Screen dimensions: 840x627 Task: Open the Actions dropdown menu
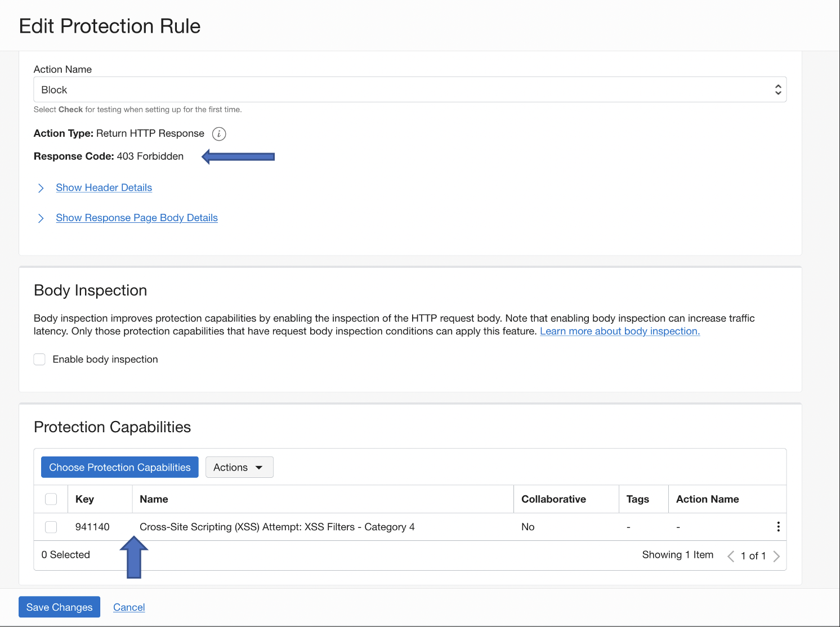click(x=239, y=468)
